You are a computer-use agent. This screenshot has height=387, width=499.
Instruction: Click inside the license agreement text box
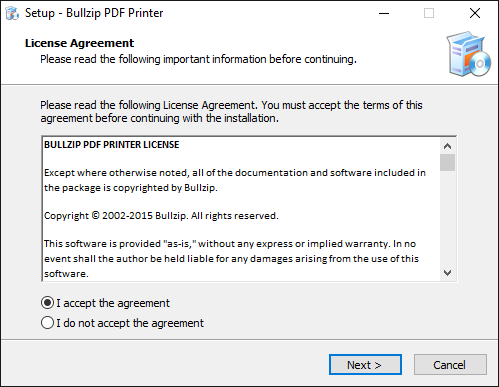[241, 209]
